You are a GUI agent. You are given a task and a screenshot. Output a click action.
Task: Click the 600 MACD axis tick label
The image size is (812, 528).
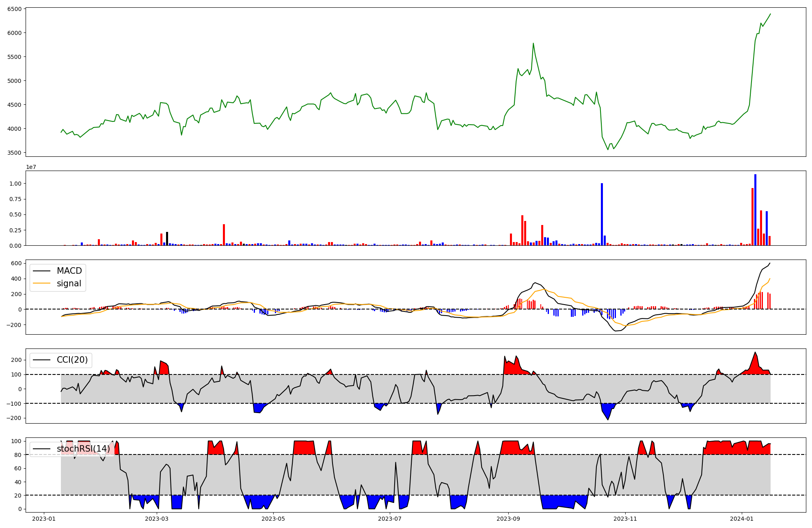(16, 263)
